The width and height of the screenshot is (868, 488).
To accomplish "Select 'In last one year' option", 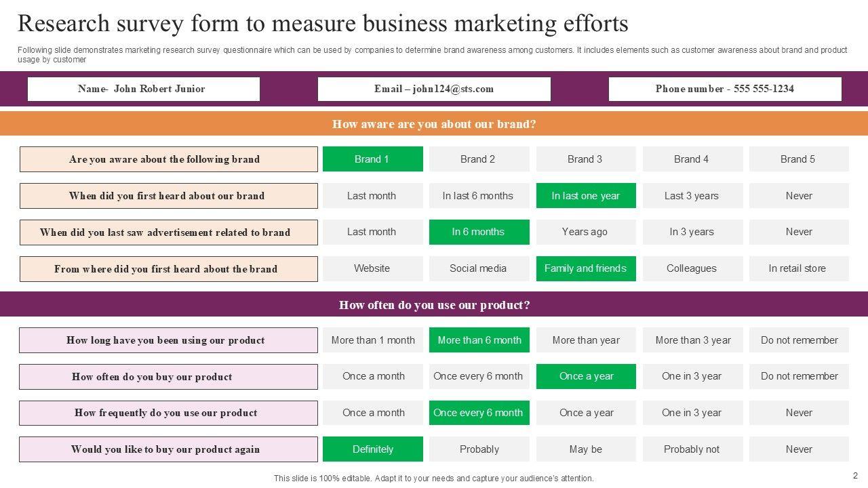I will point(585,196).
